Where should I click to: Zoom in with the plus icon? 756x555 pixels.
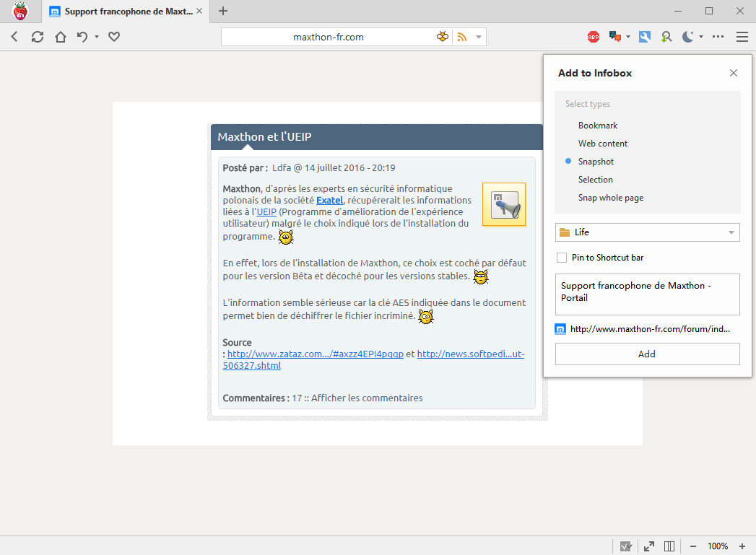742,546
